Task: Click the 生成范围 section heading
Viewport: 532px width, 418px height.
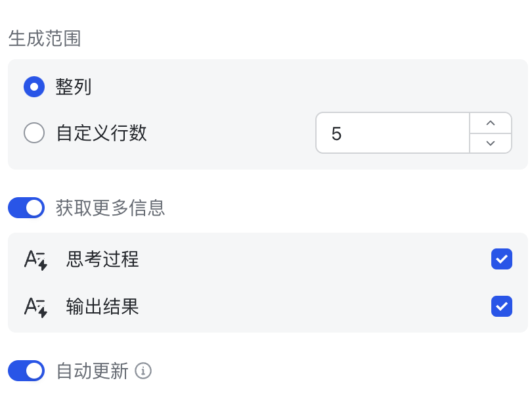Action: [45, 38]
